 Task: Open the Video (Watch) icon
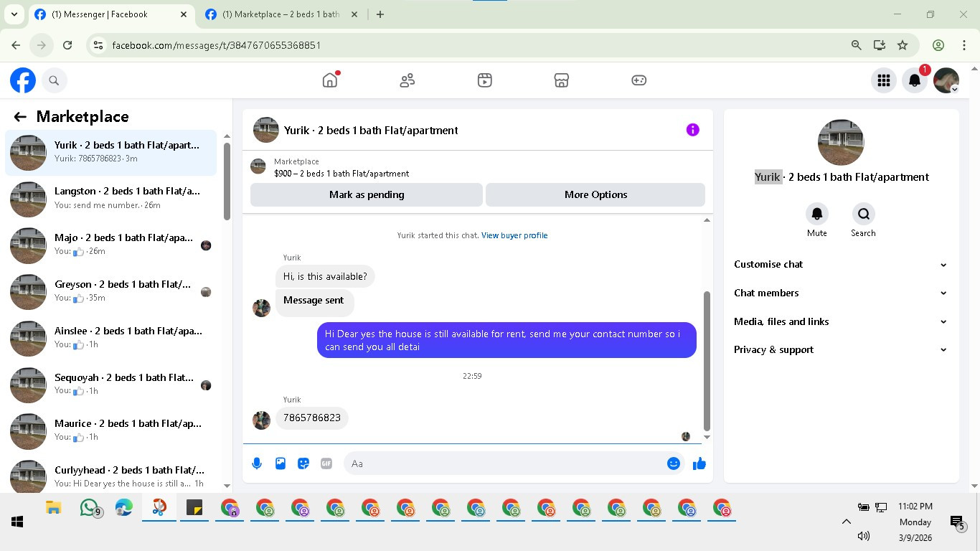[485, 80]
